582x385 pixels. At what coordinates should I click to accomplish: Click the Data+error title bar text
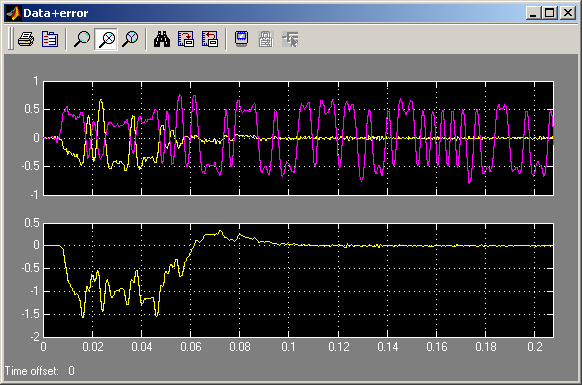coord(56,13)
